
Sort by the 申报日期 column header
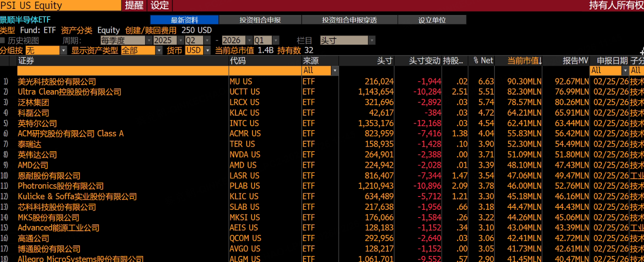[x=612, y=61]
